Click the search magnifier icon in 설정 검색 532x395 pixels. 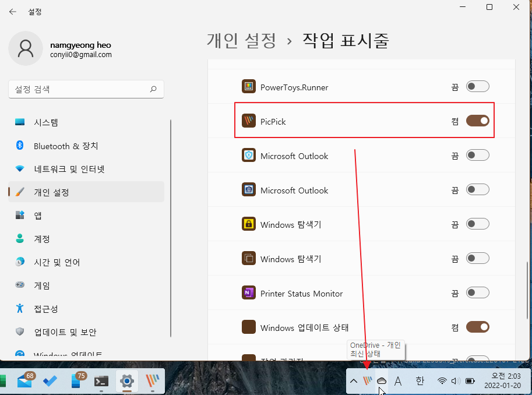153,89
